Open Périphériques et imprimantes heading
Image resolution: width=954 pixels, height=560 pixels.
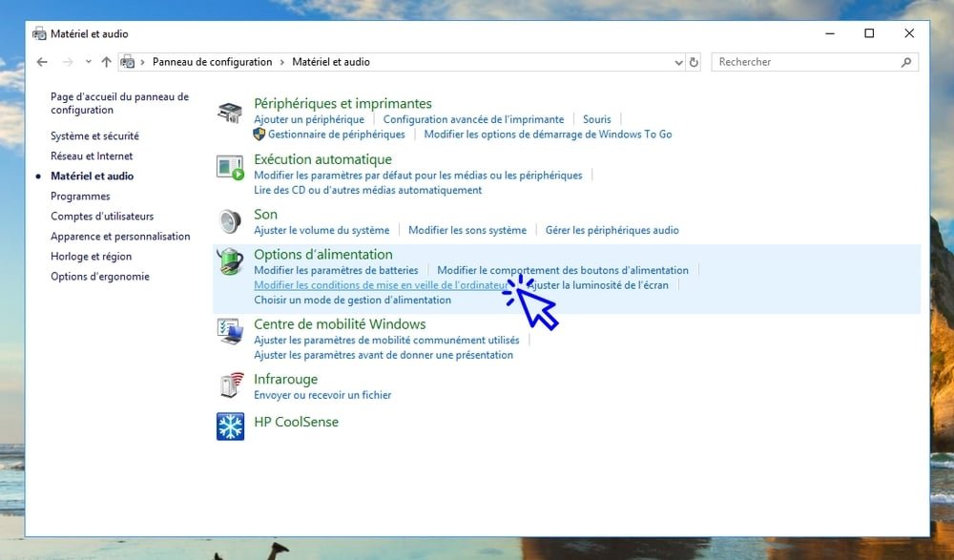pos(343,103)
